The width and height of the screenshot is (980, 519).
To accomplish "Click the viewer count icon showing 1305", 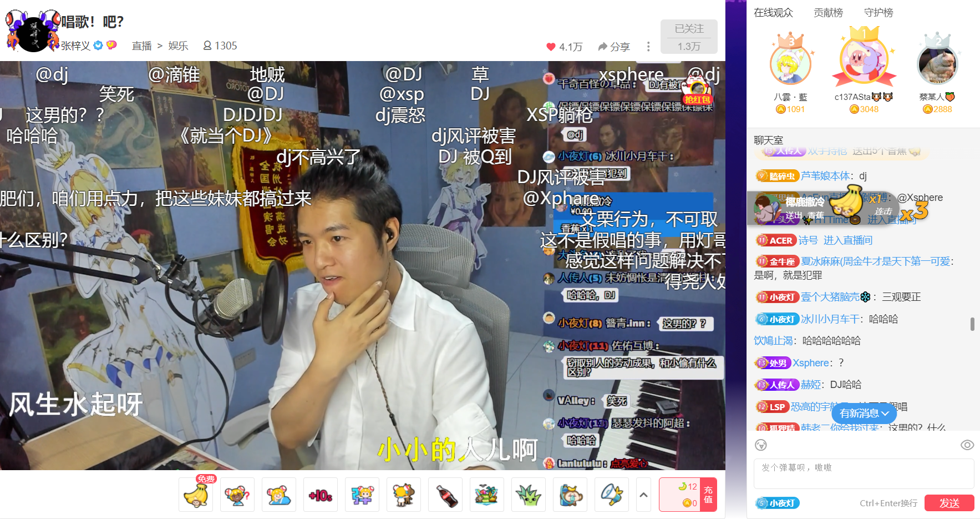I will [x=207, y=46].
